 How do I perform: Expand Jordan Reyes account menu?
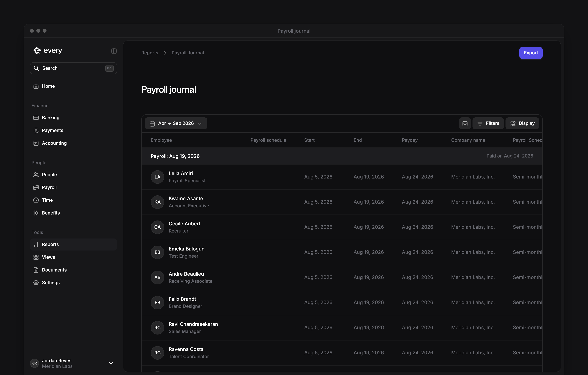[x=111, y=363]
